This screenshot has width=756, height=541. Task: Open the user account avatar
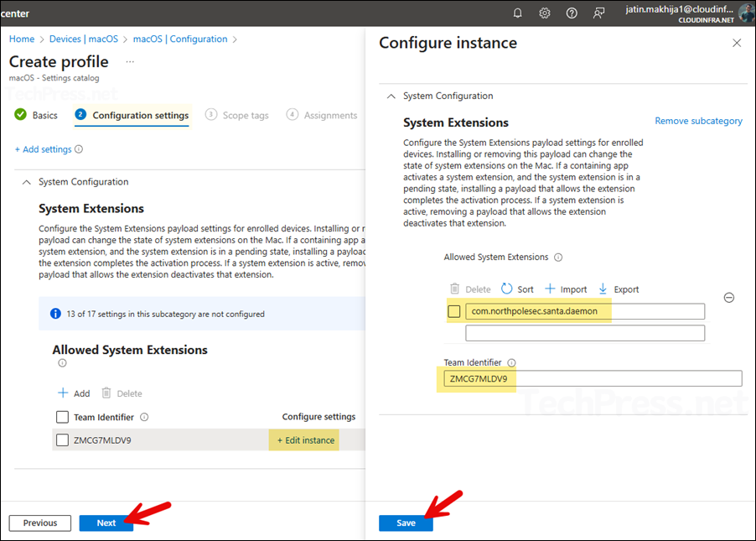(x=746, y=13)
